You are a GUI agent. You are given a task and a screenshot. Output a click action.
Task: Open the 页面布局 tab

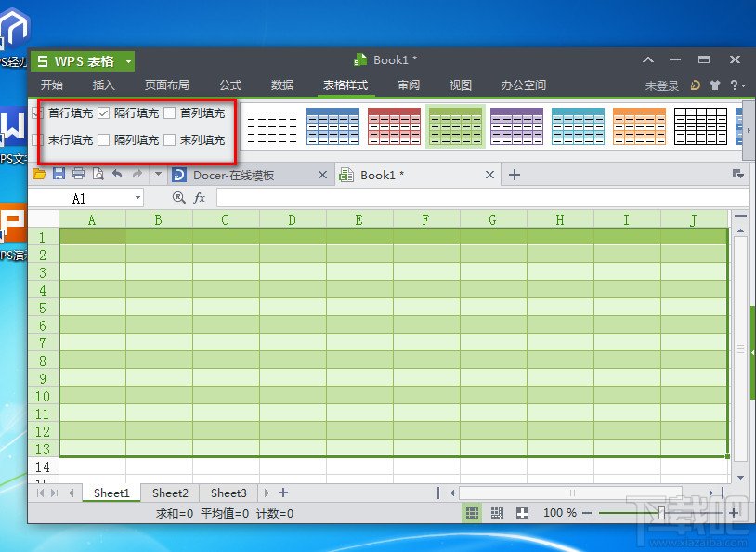click(167, 85)
